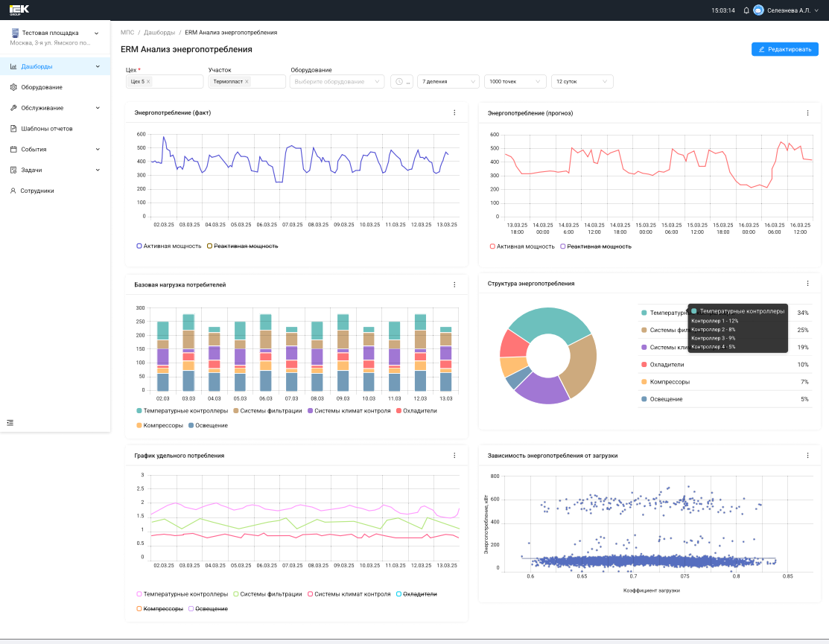This screenshot has width=829, height=644.
Task: Click the Обслуживание wrench icon
Action: [13, 108]
